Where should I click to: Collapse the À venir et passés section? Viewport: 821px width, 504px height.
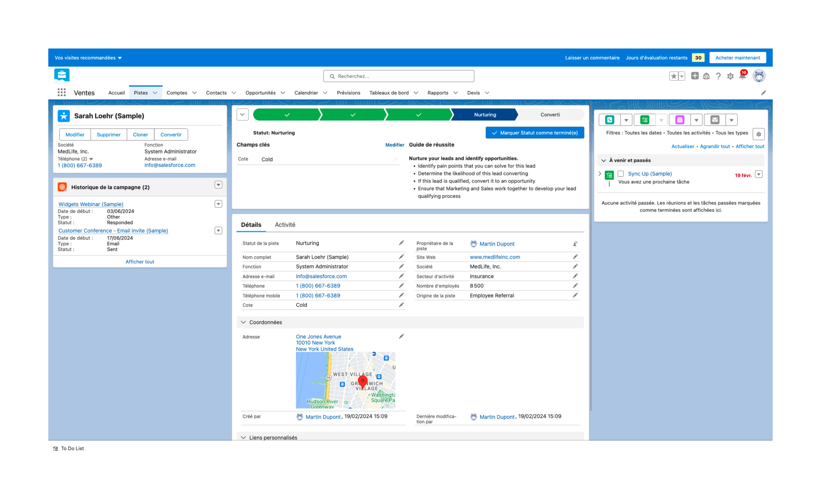pyautogui.click(x=603, y=160)
